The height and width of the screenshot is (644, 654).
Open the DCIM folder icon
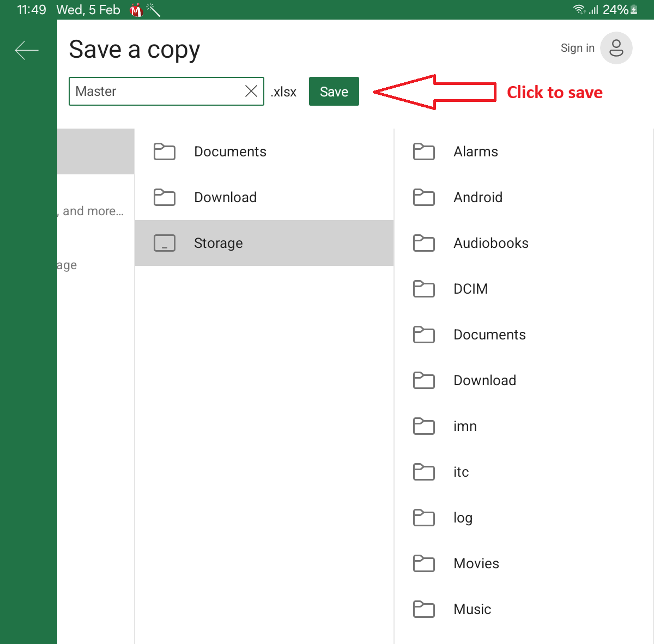424,289
